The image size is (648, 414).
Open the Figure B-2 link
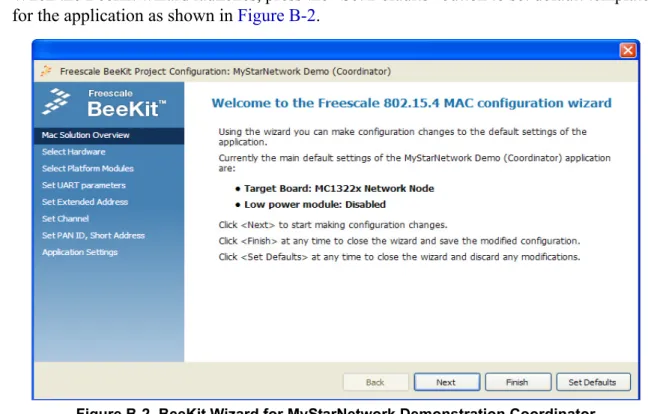(x=276, y=16)
